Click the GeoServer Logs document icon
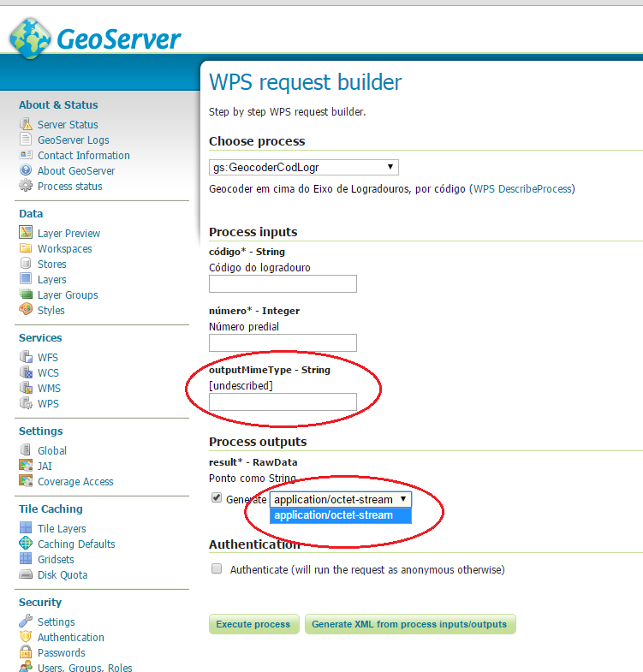Viewport: 643px width, 672px height. click(x=26, y=140)
